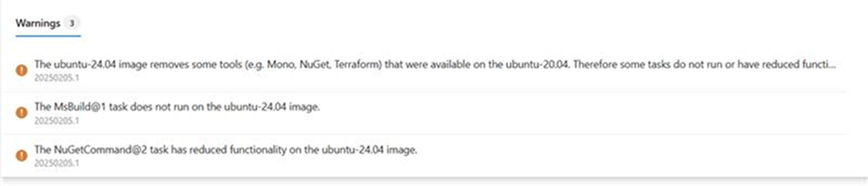The width and height of the screenshot is (868, 186).
Task: Open the NuGetCommand@2 reduced functionality warning
Action: pos(226,149)
